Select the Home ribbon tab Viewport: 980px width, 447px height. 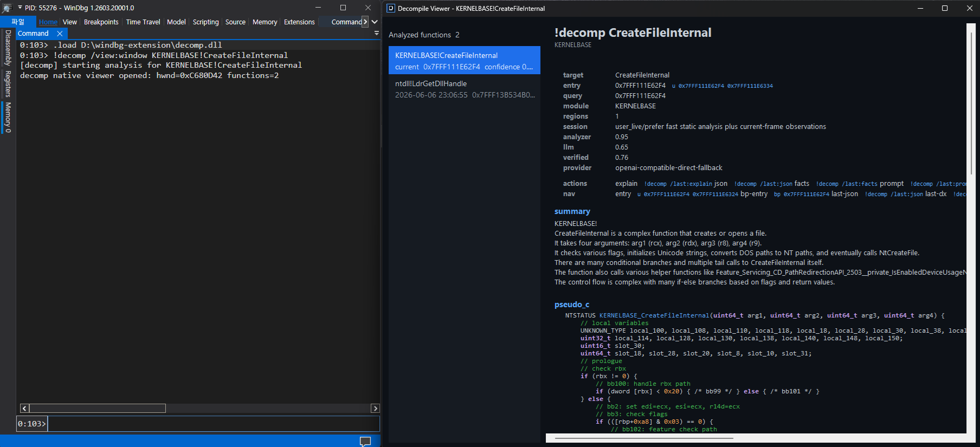48,22
